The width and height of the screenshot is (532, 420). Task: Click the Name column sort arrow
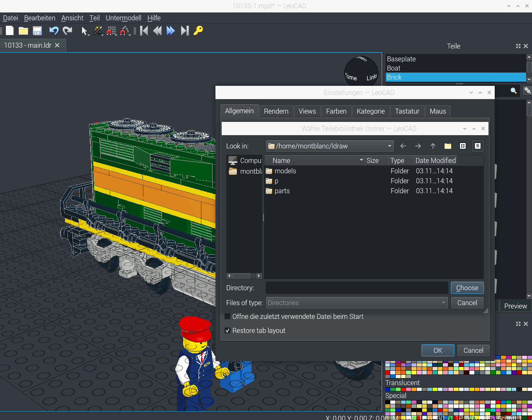tap(361, 160)
